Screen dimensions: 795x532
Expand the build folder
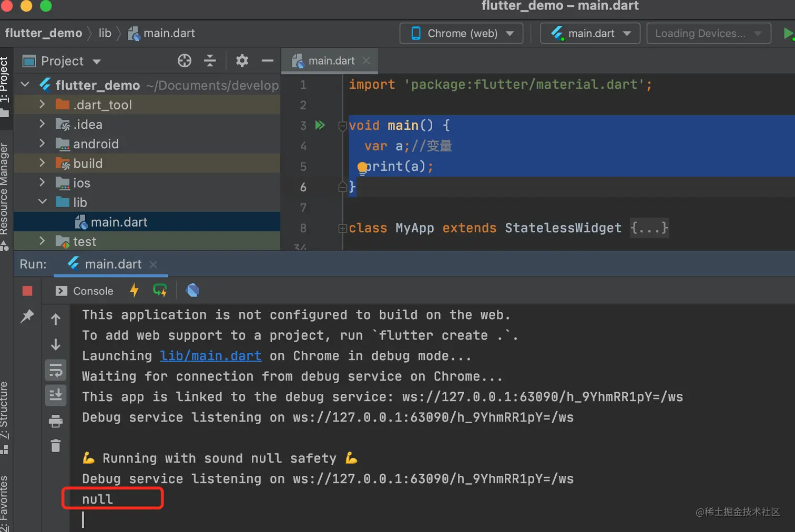point(42,163)
